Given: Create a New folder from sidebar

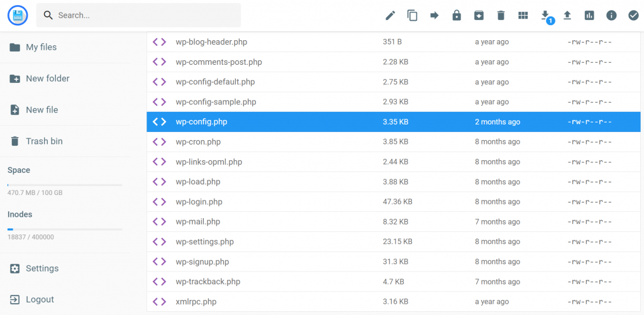Looking at the screenshot, I should tap(40, 79).
